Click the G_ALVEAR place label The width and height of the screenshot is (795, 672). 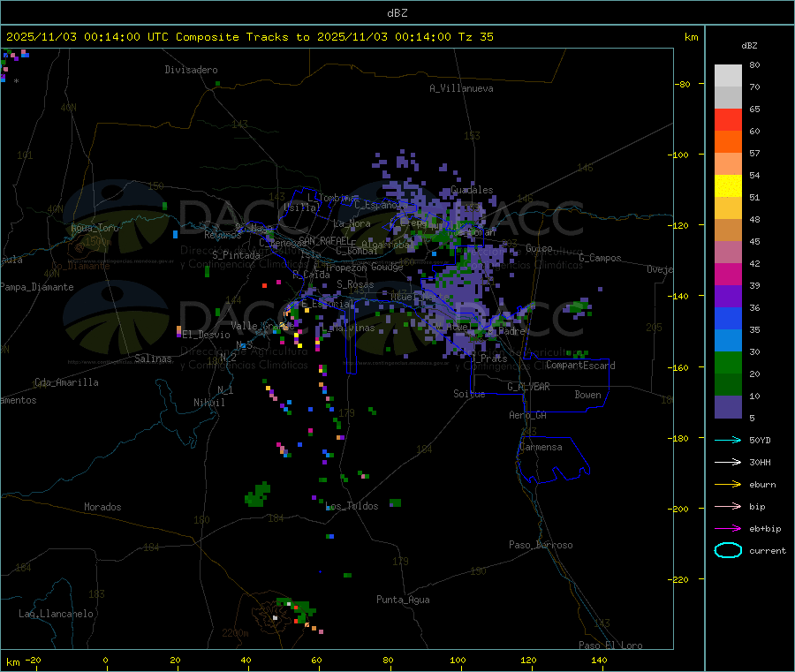pyautogui.click(x=528, y=387)
